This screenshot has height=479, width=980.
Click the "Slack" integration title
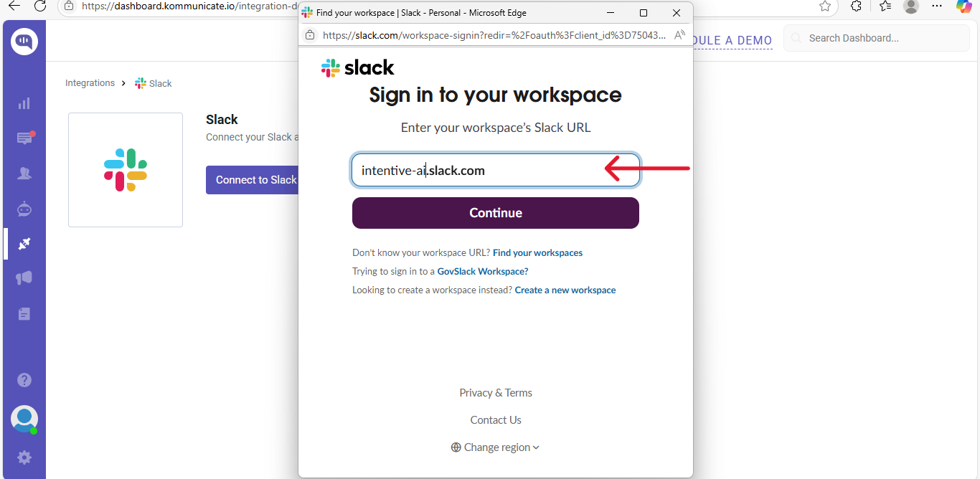pos(222,120)
